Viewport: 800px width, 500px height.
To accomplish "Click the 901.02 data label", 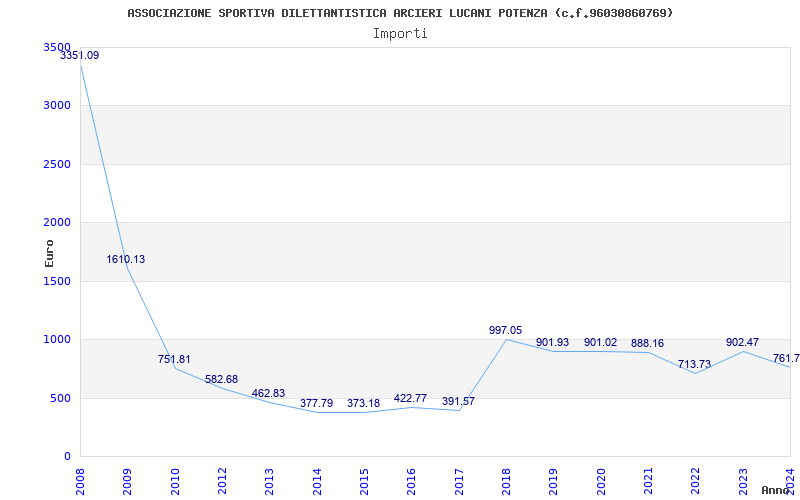I will (601, 342).
